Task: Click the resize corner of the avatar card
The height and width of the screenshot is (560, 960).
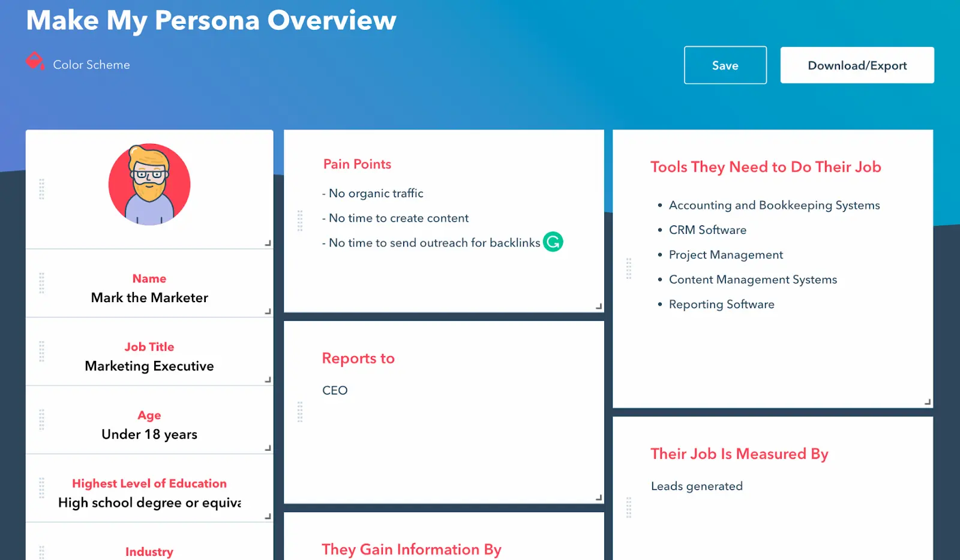Action: pos(268,243)
